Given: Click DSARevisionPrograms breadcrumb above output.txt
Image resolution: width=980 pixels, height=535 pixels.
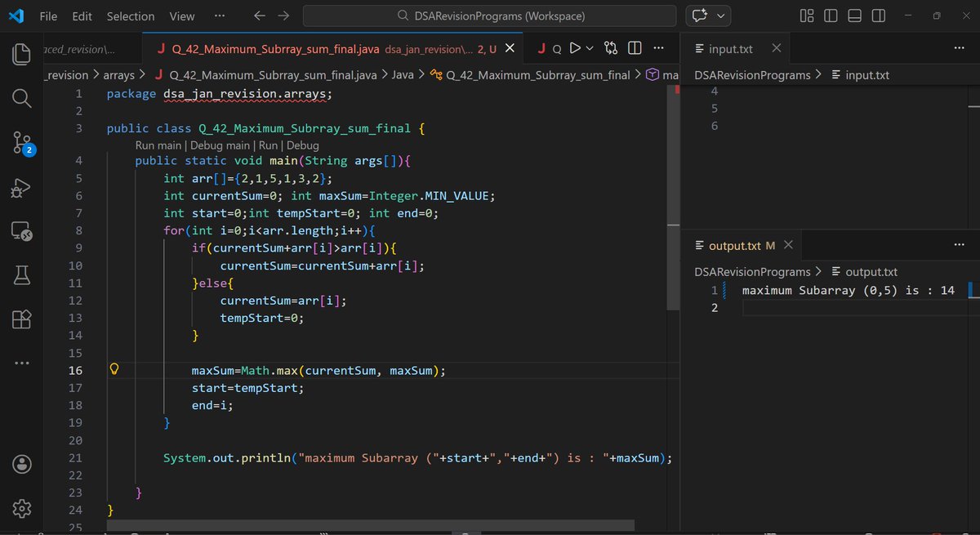Looking at the screenshot, I should [x=752, y=272].
